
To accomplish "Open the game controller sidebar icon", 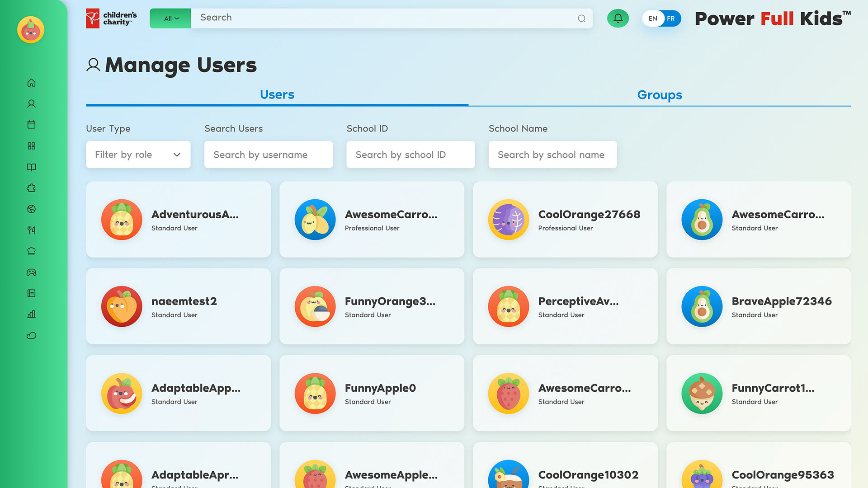I will coord(31,272).
